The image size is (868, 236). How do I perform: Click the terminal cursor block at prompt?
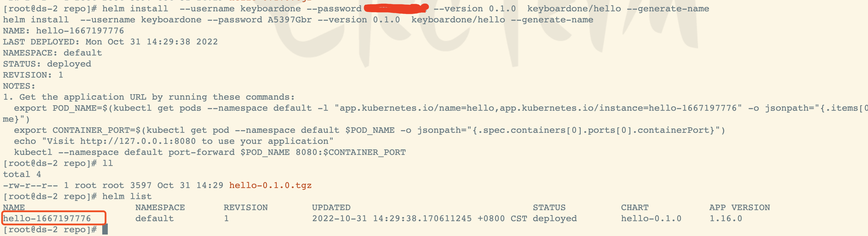tap(105, 230)
